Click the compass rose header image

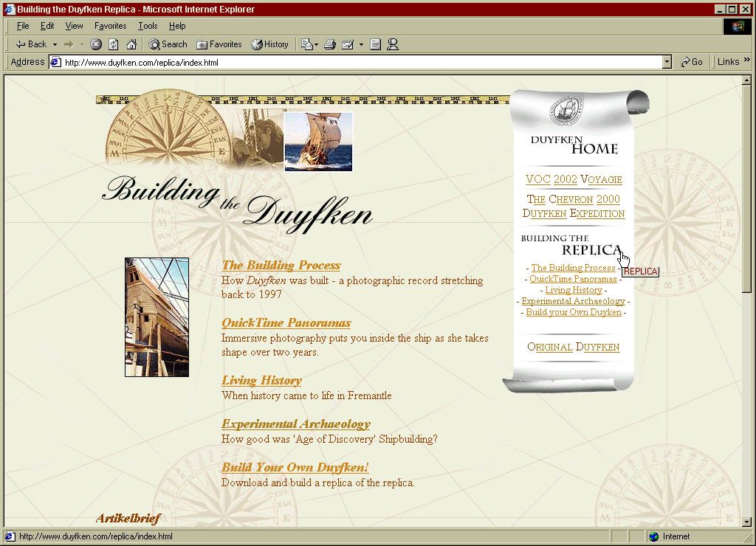169,128
